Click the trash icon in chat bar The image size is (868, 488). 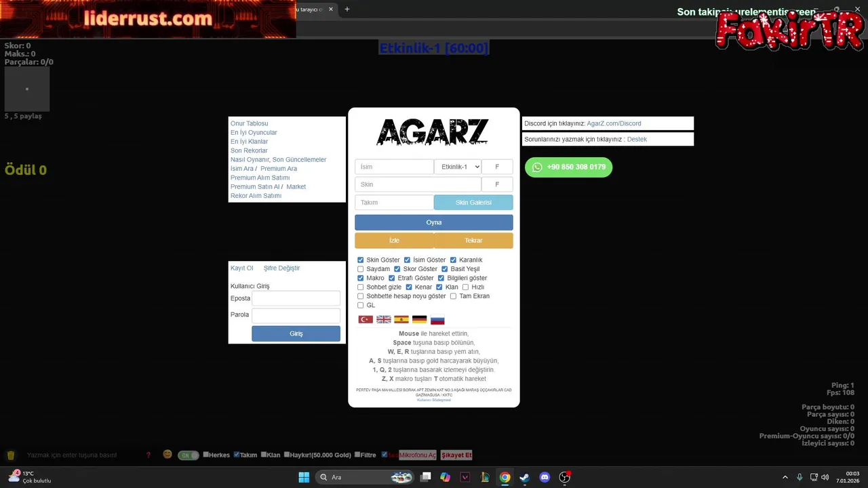pos(11,455)
